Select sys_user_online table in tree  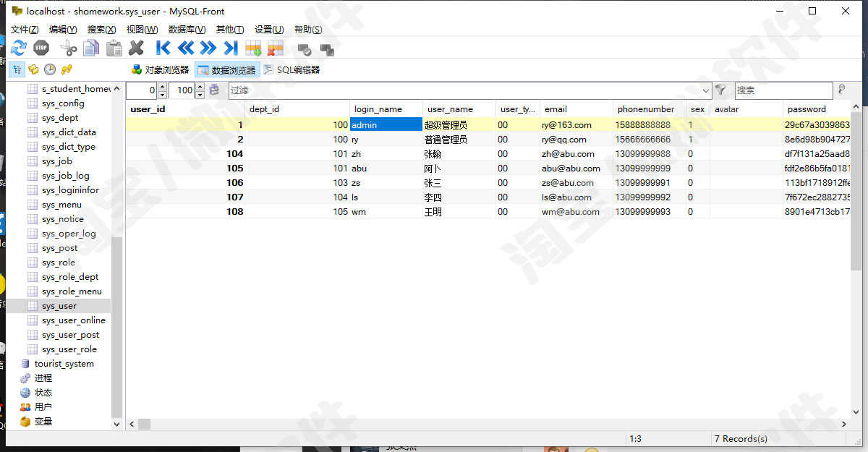click(74, 320)
